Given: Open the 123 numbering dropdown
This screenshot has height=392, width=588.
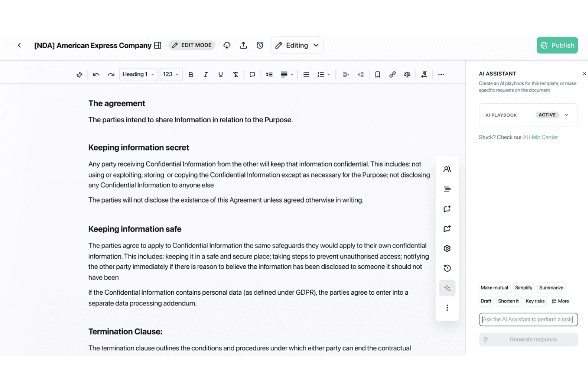Looking at the screenshot, I should [171, 74].
